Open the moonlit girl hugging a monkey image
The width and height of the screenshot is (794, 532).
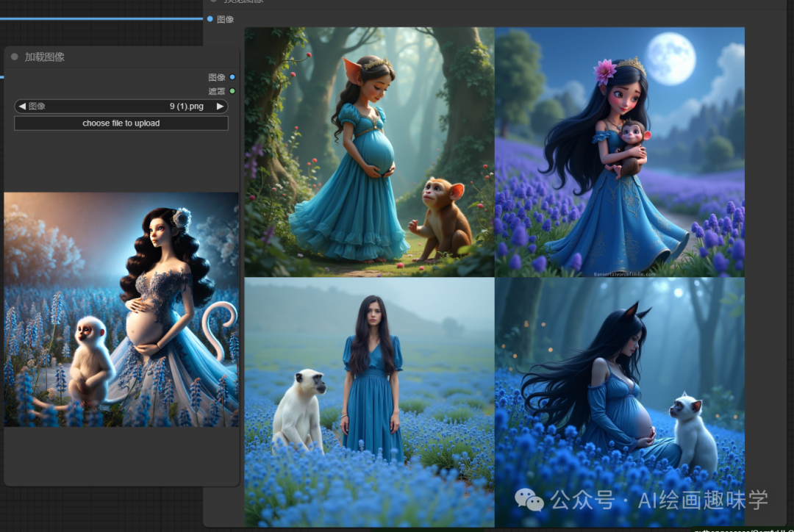(619, 152)
